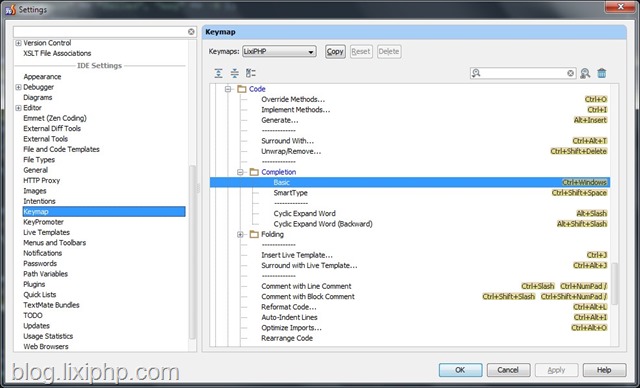
Task: Click the Copy keymap button
Action: 335,51
